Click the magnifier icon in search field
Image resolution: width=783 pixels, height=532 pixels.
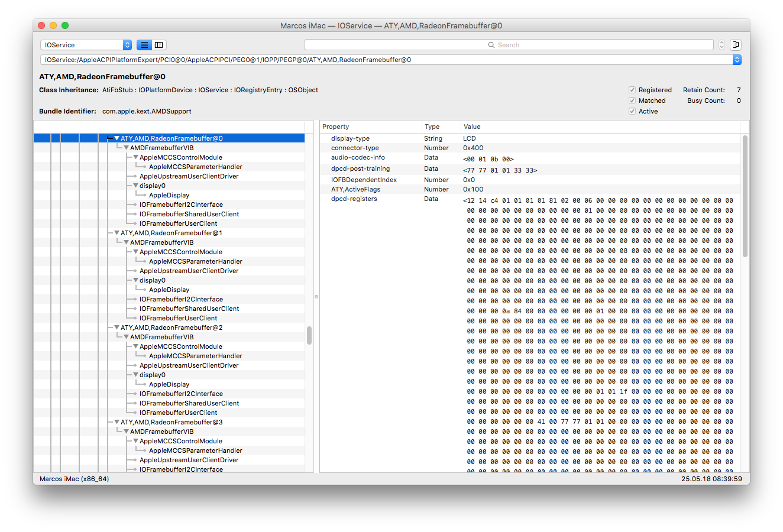(x=491, y=45)
